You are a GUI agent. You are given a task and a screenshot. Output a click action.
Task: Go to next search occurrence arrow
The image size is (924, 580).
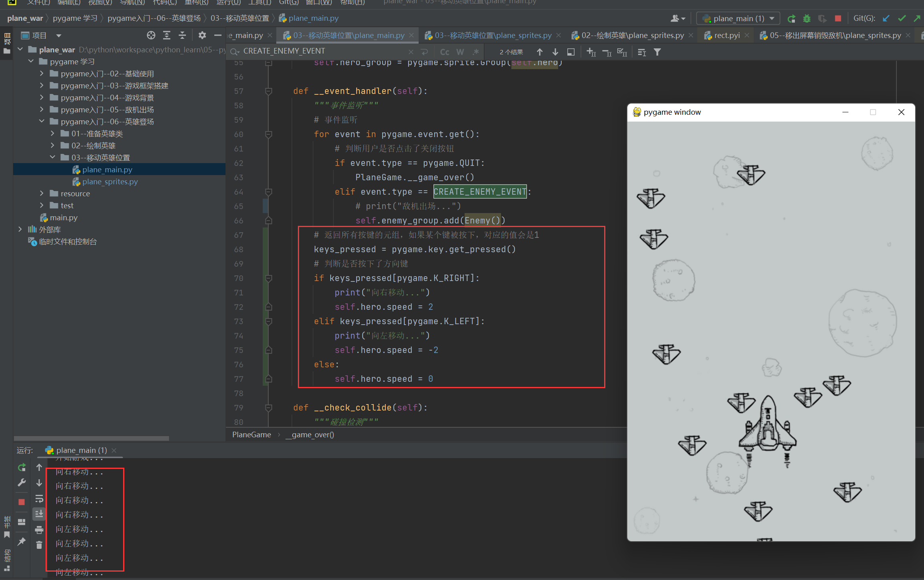point(555,52)
